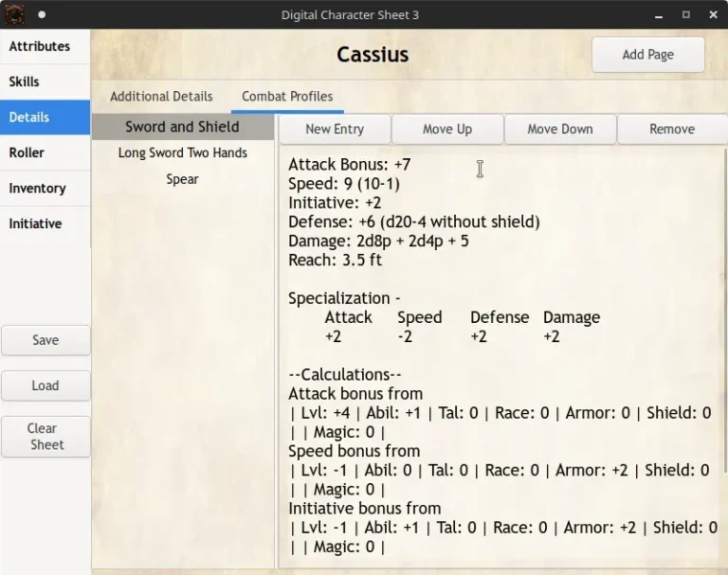Go to the Roller page
This screenshot has height=575, width=728.
45,153
